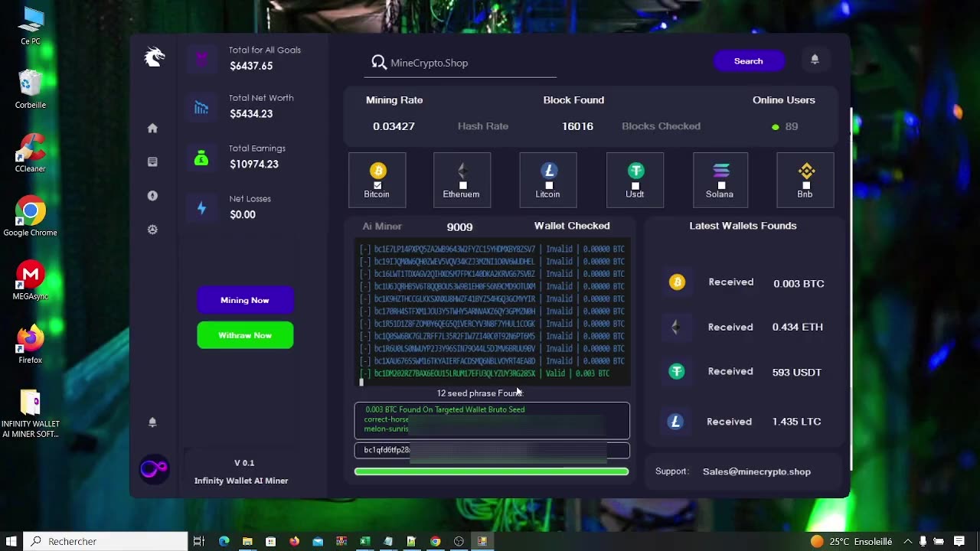980x551 pixels.
Task: Click the Total Earnings money bag icon
Action: click(201, 158)
